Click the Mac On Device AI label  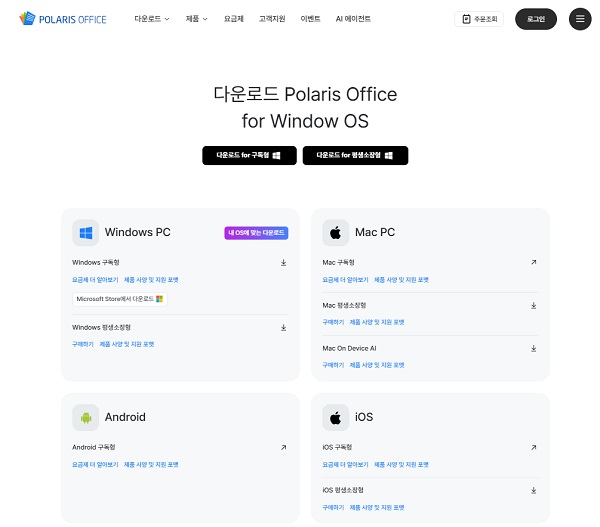349,348
